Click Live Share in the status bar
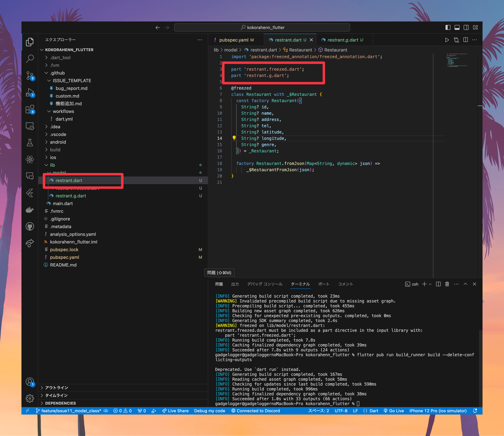 (175, 411)
